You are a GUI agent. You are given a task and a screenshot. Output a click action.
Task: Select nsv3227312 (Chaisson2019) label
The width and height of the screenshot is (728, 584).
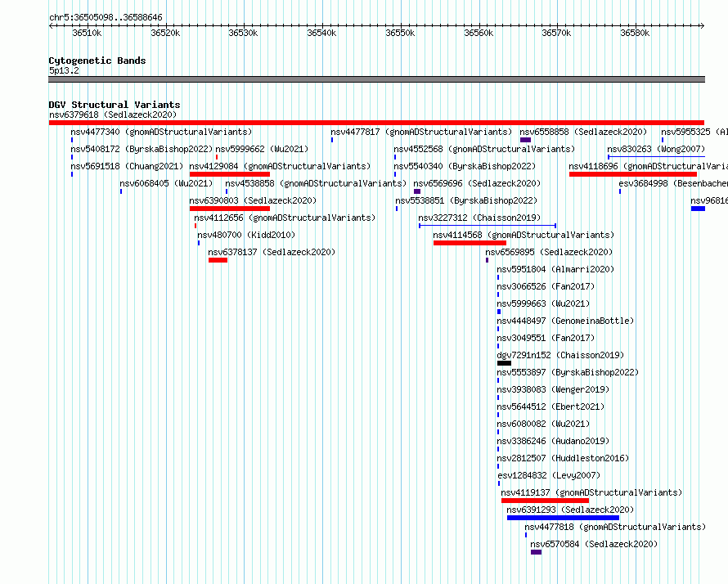[x=479, y=218]
